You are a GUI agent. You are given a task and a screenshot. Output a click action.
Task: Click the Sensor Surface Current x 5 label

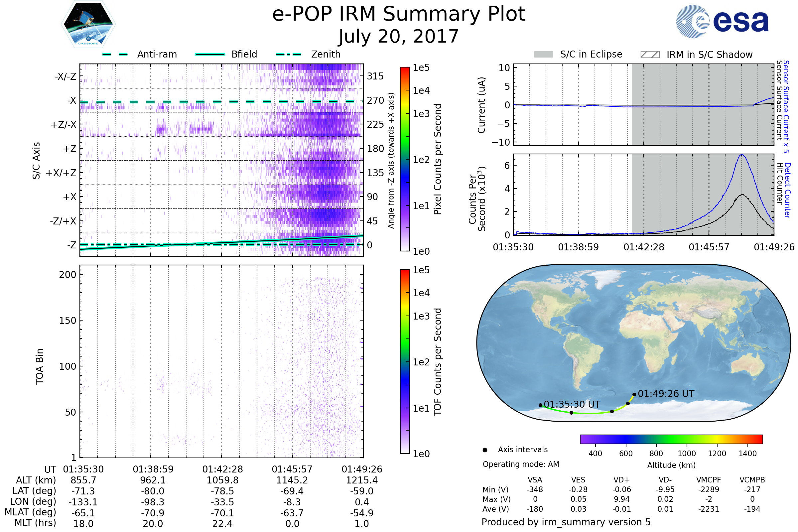pos(786,106)
